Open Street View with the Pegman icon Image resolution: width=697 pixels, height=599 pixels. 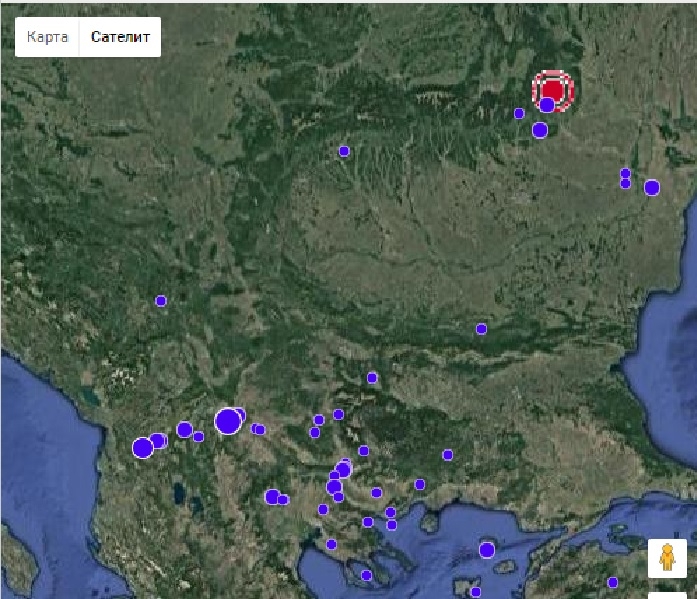click(667, 558)
